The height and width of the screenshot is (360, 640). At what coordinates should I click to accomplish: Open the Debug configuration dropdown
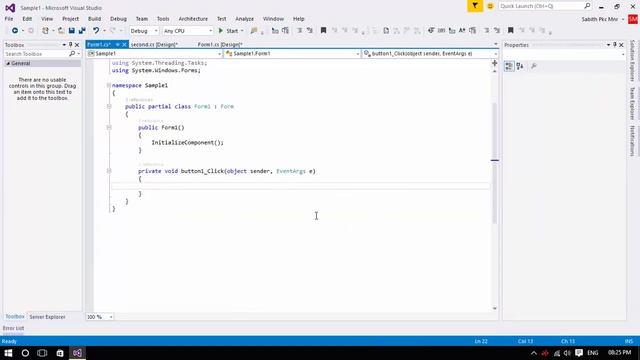coord(144,31)
